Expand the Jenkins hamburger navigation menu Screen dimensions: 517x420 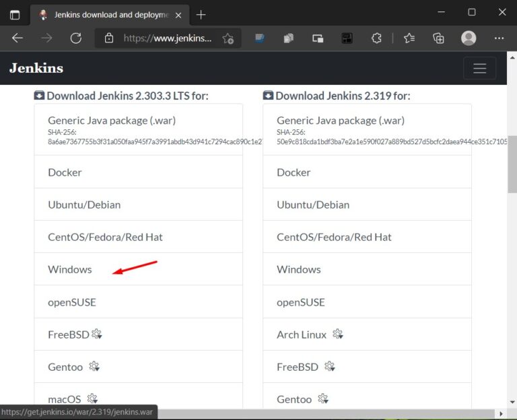click(x=479, y=68)
